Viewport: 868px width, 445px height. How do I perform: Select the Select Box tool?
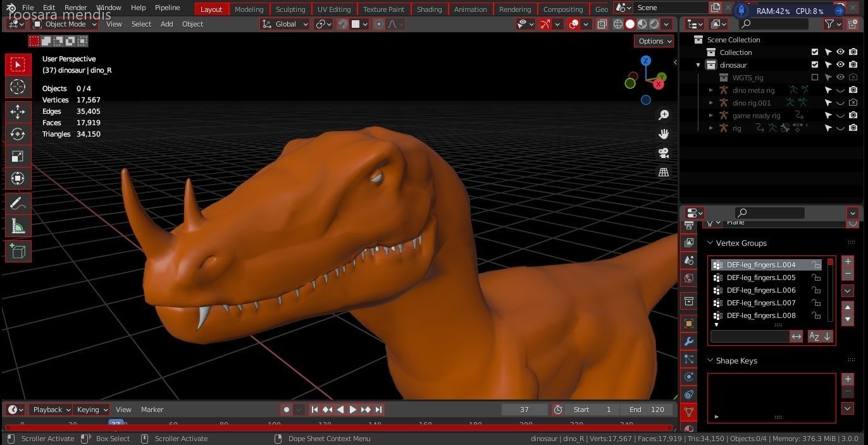pos(18,64)
